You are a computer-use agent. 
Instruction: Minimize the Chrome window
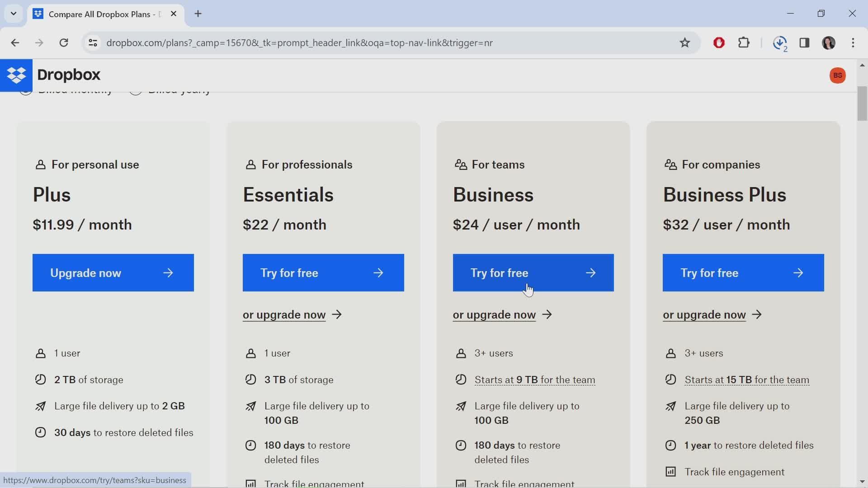(x=790, y=14)
